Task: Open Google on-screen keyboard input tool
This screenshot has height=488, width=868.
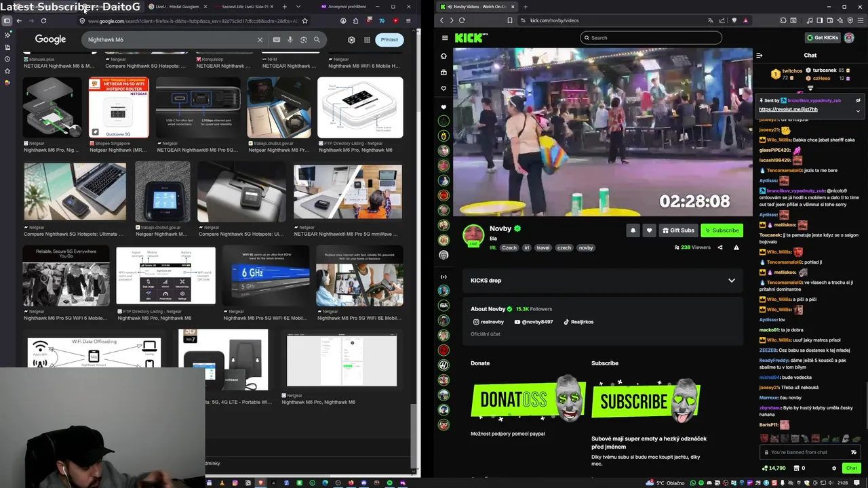Action: tap(277, 40)
